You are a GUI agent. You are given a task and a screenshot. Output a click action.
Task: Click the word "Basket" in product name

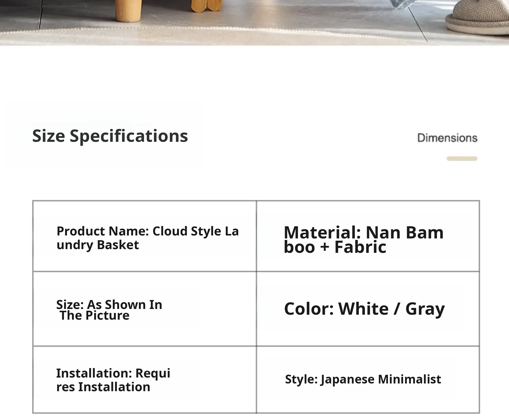point(118,245)
